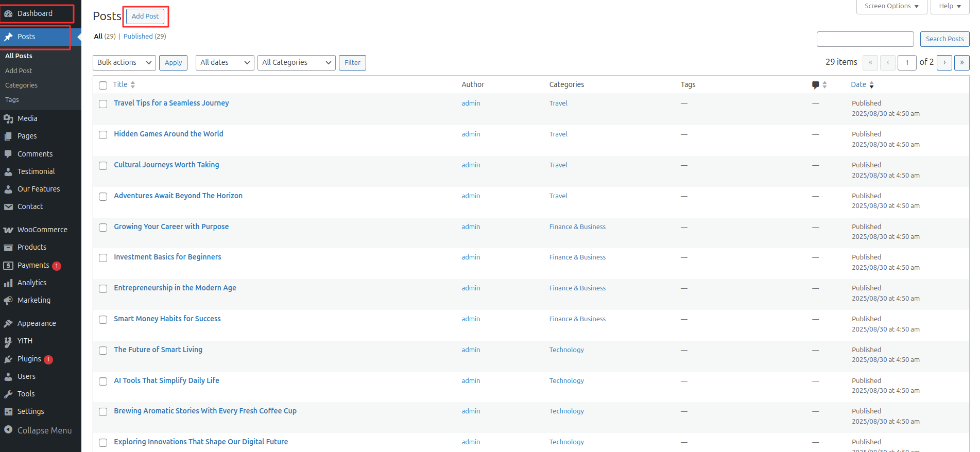This screenshot has height=452, width=980.
Task: Open the All Categories dropdown
Action: (296, 63)
